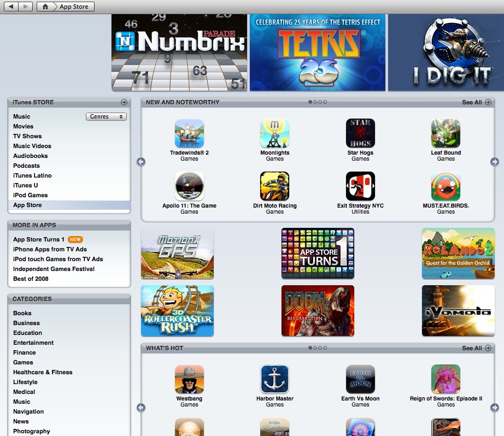Open the I Dig It banner
The width and height of the screenshot is (504, 436).
point(446,52)
